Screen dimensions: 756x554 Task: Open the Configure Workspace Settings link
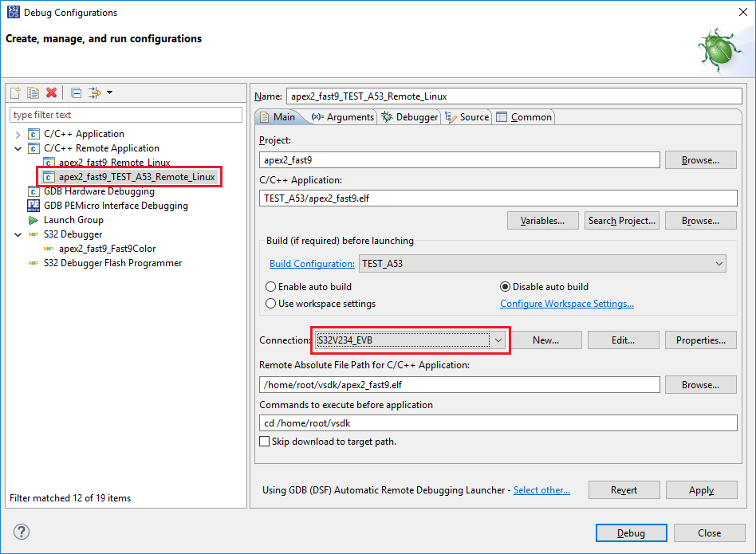[567, 304]
